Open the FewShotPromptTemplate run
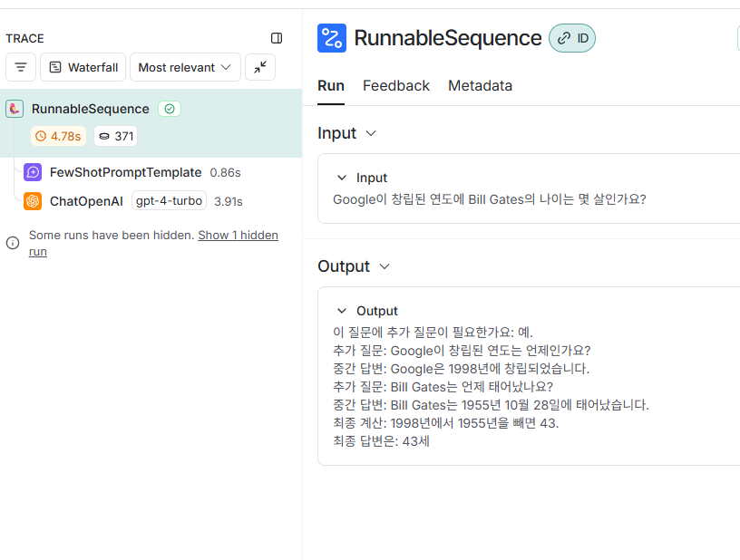 (x=125, y=172)
